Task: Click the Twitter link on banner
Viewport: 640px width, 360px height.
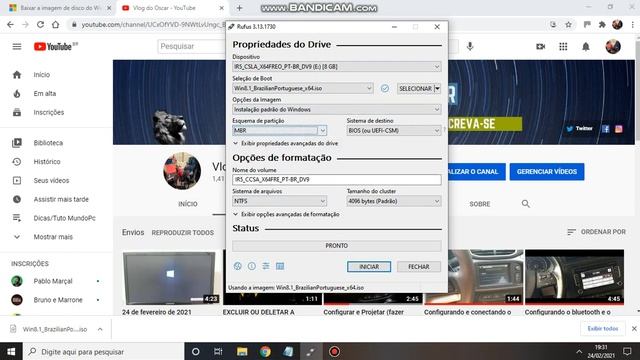Action: [x=580, y=129]
